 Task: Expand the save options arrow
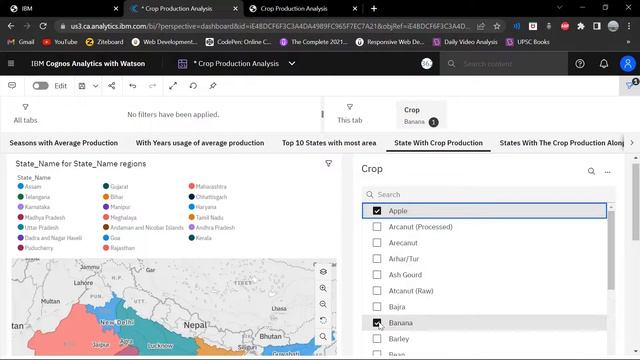point(96,86)
